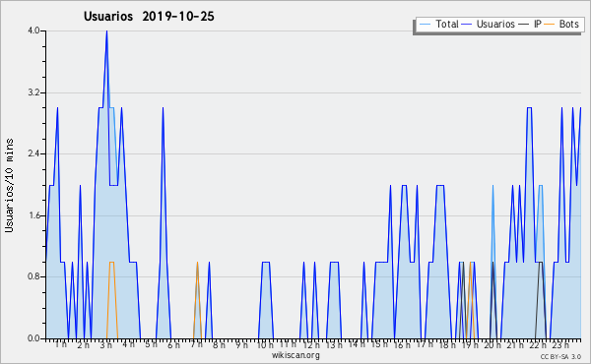Click the Usuarios/10 mins axis label
Image resolution: width=591 pixels, height=364 pixels.
pos(9,185)
